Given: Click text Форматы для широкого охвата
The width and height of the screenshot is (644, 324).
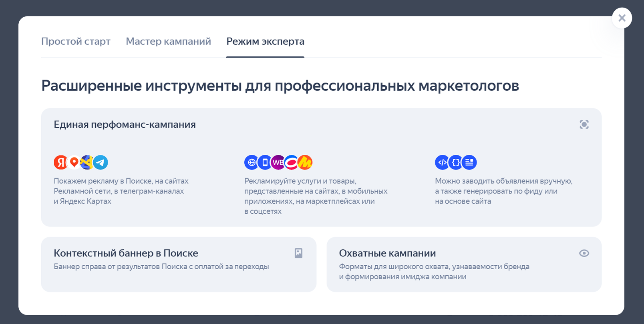Looking at the screenshot, I should point(434,272).
